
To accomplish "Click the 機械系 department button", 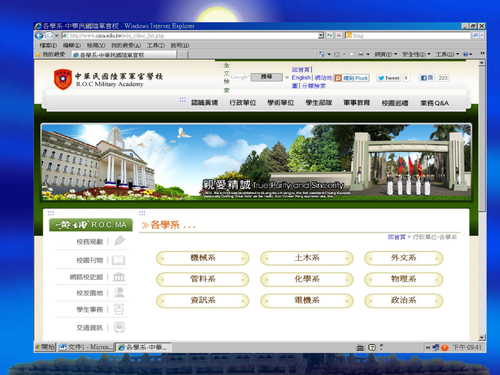I will pos(203,258).
